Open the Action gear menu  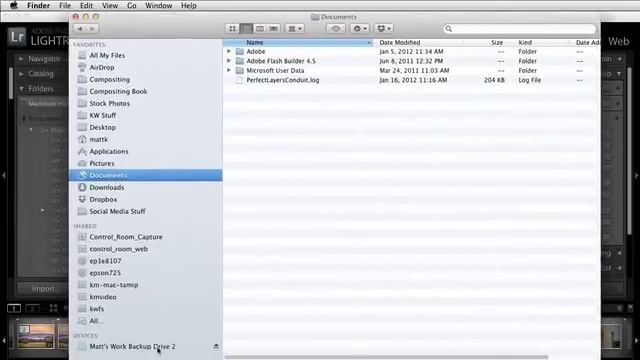pos(360,29)
